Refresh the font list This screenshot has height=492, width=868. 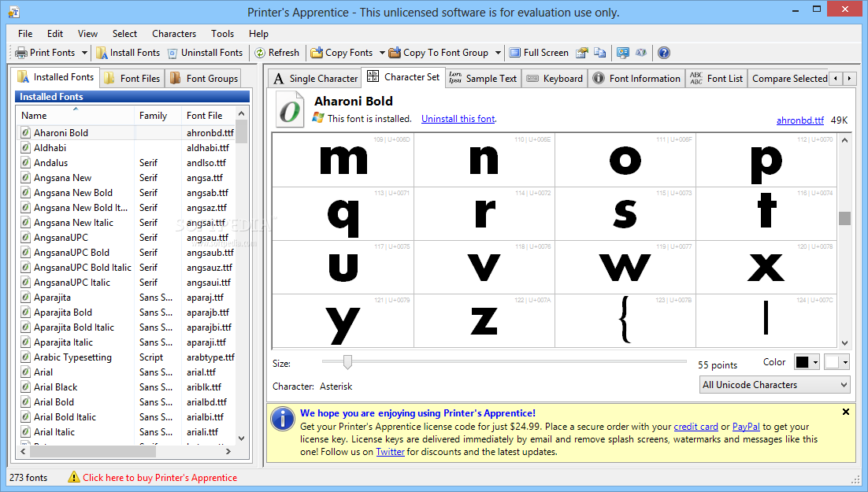276,53
